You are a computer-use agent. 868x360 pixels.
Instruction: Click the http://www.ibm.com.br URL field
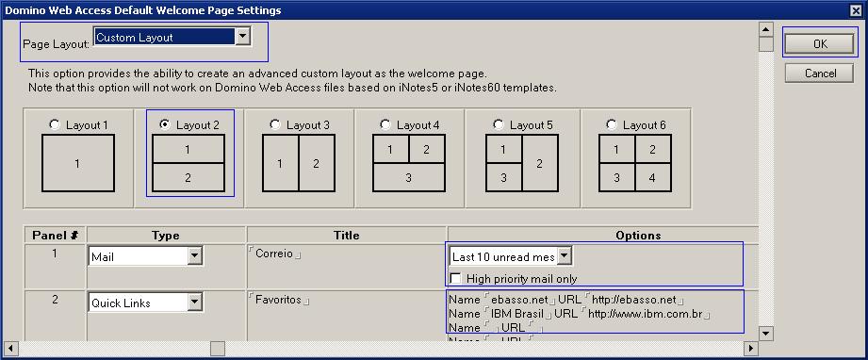pos(646,315)
